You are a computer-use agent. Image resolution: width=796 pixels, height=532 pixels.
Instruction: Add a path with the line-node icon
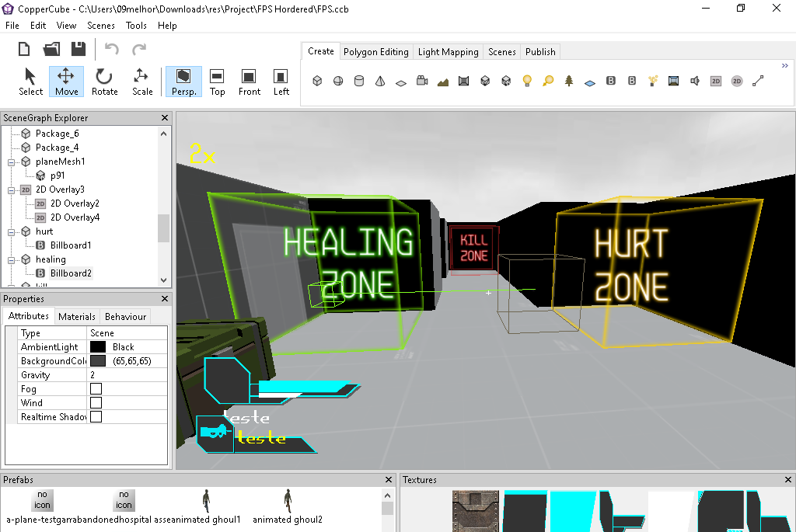pyautogui.click(x=758, y=81)
